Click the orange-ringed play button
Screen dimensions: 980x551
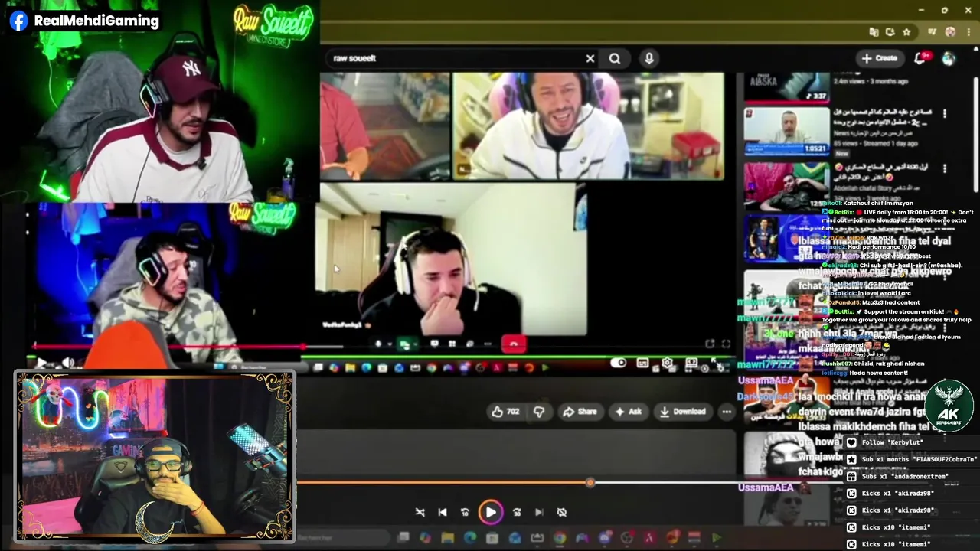tap(491, 512)
